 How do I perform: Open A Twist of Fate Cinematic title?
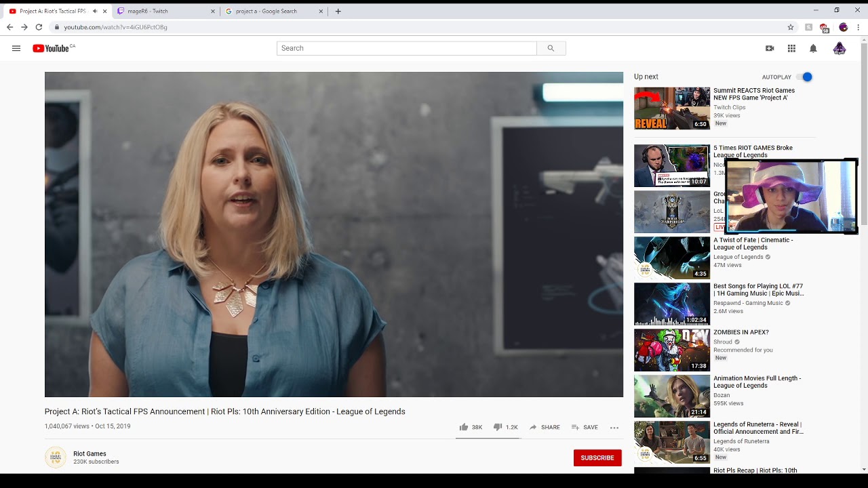tap(753, 243)
